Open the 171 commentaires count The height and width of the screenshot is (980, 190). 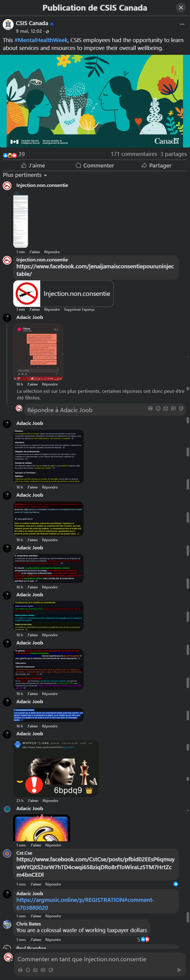click(x=134, y=154)
